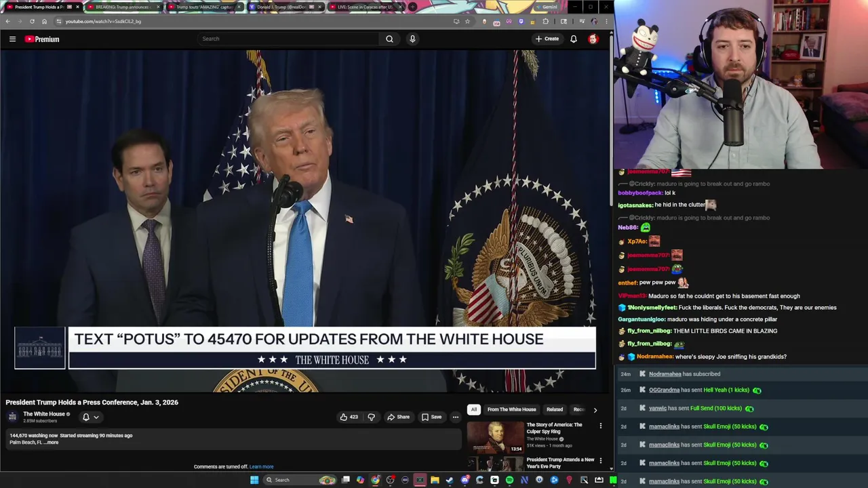868x488 pixels.
Task: Click "Nodramahaea has subscribed" alert row
Action: 742,374
